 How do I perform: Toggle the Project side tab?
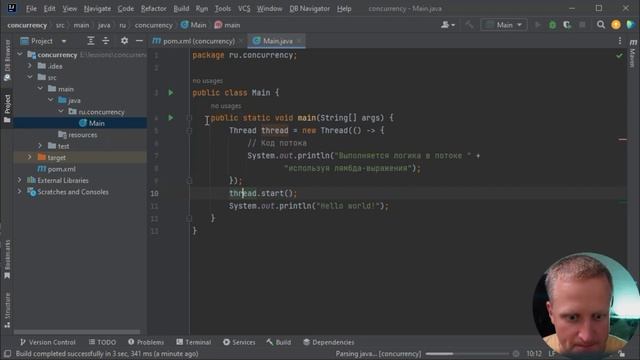click(x=7, y=108)
